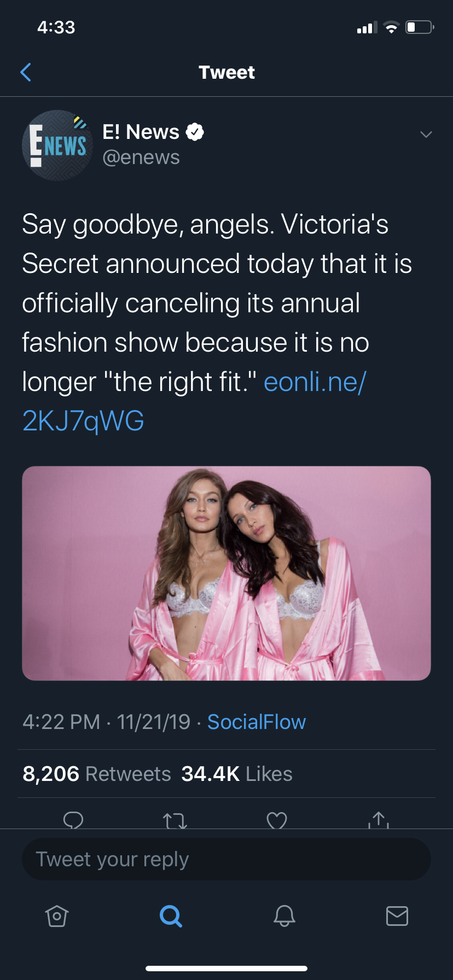Tap the back arrow
This screenshot has width=453, height=980.
[x=26, y=72]
